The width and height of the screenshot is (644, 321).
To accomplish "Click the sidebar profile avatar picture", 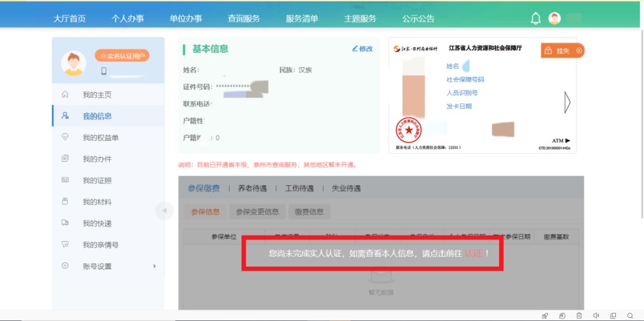I will pos(73,63).
